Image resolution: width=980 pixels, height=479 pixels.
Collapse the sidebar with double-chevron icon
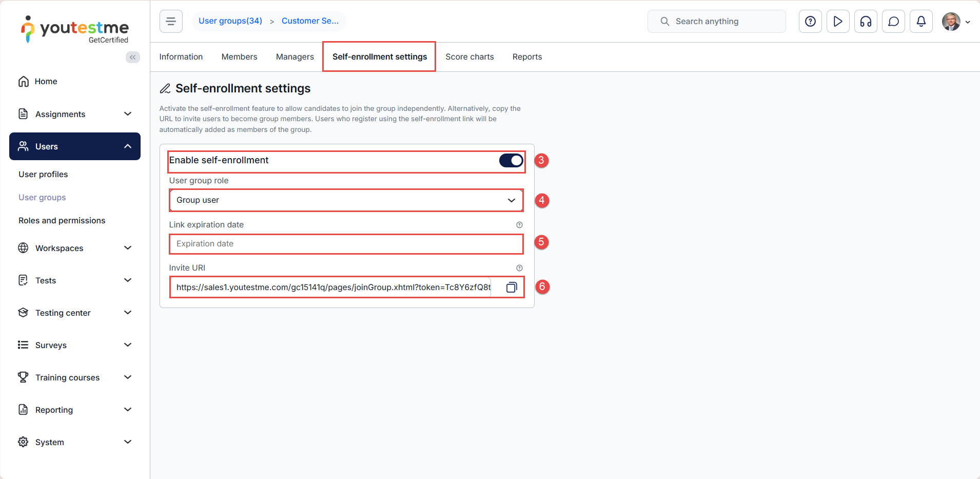point(132,57)
